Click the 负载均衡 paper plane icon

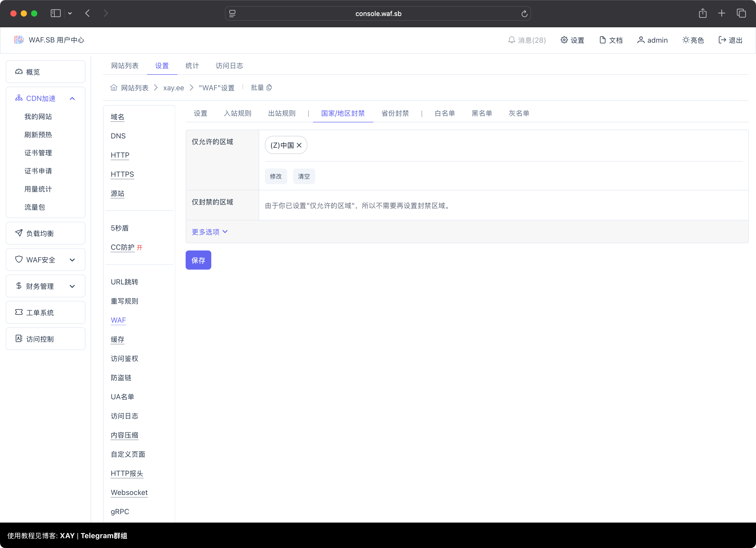point(19,233)
